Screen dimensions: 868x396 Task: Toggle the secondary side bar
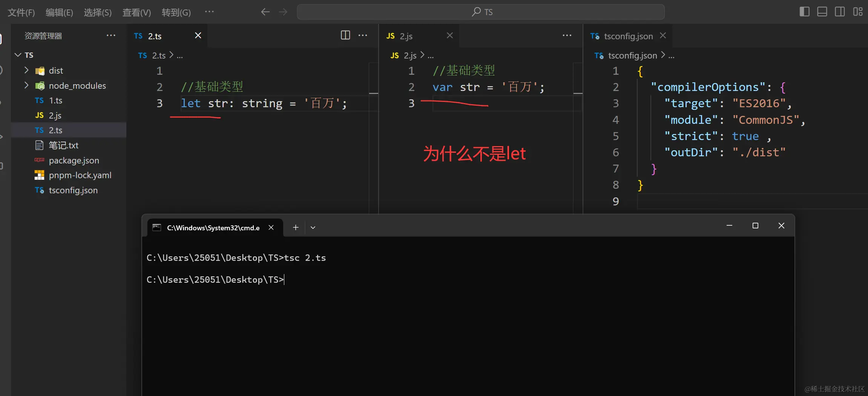click(840, 12)
